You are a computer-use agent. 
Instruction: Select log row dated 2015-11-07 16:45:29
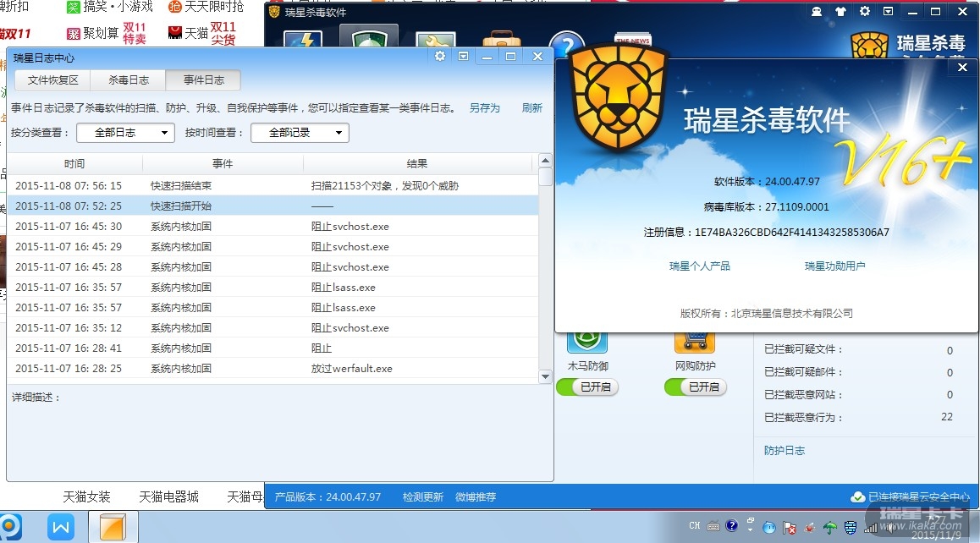coord(273,246)
